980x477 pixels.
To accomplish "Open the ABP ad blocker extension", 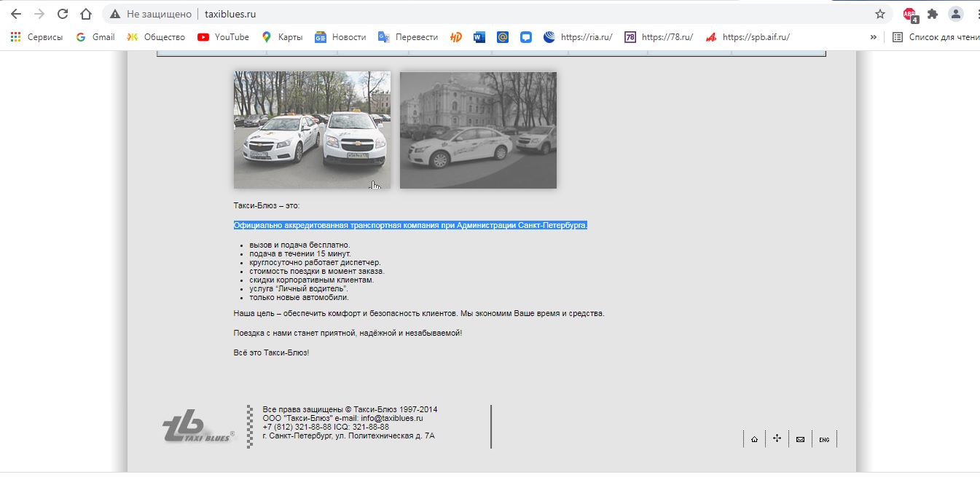I will (x=910, y=15).
